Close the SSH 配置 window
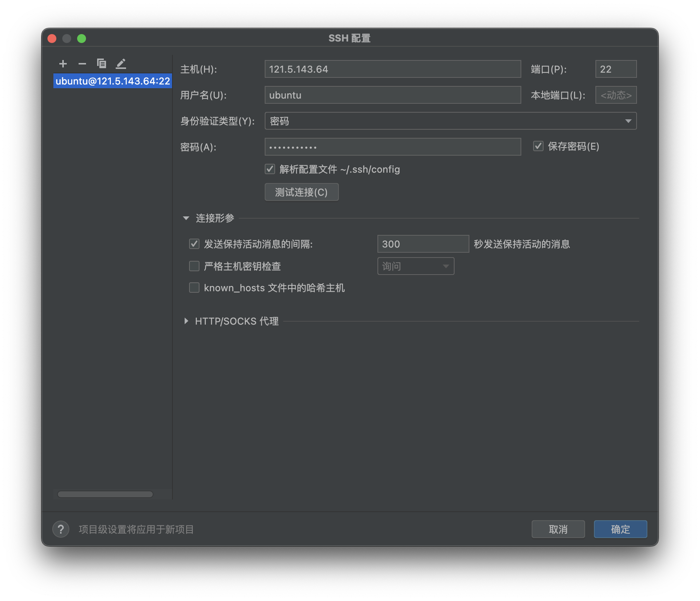700x601 pixels. [52, 39]
